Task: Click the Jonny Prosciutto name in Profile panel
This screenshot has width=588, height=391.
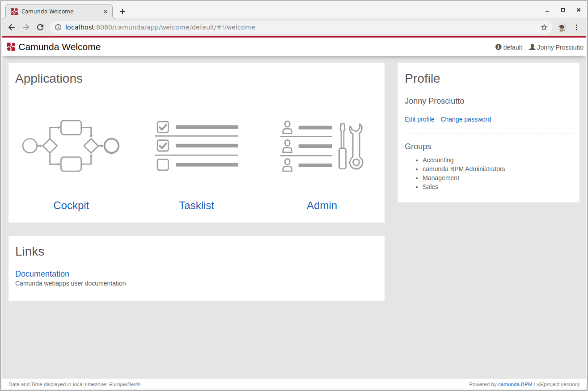Action: coord(435,101)
